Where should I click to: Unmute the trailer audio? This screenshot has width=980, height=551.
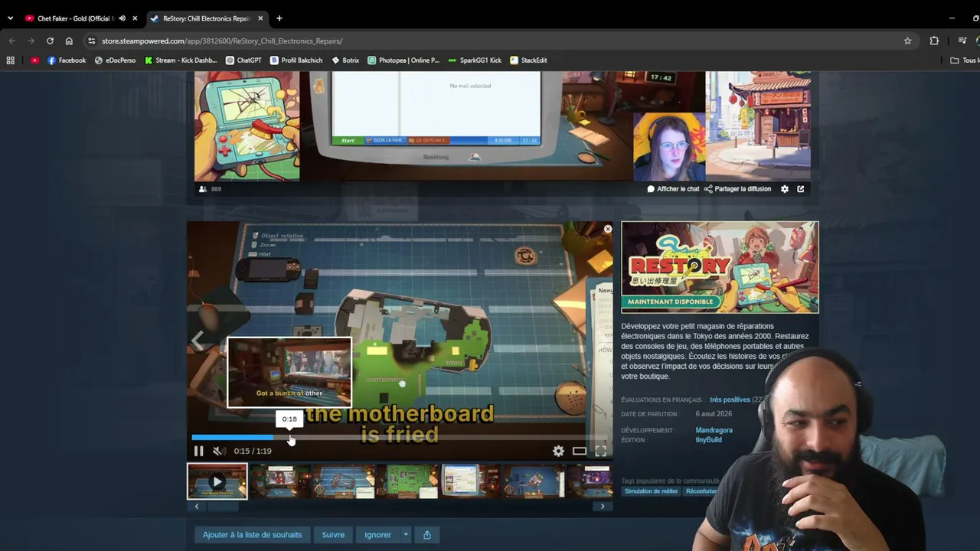(218, 451)
